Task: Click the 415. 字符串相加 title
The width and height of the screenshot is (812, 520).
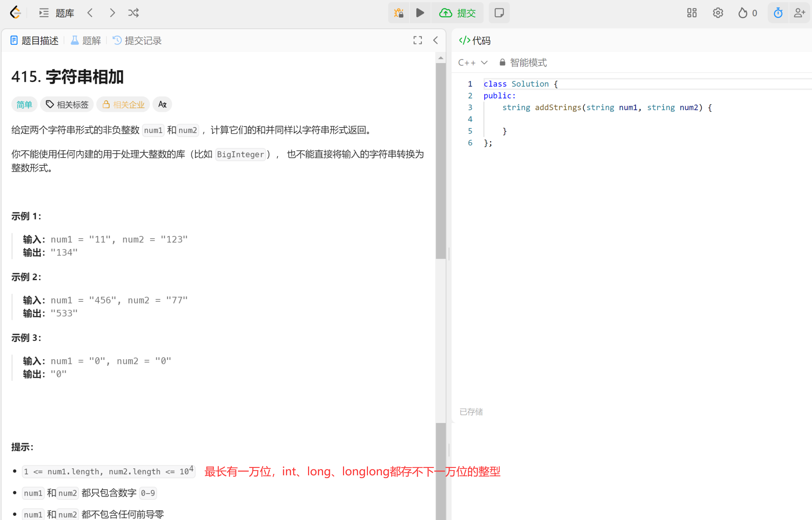Action: pyautogui.click(x=67, y=77)
